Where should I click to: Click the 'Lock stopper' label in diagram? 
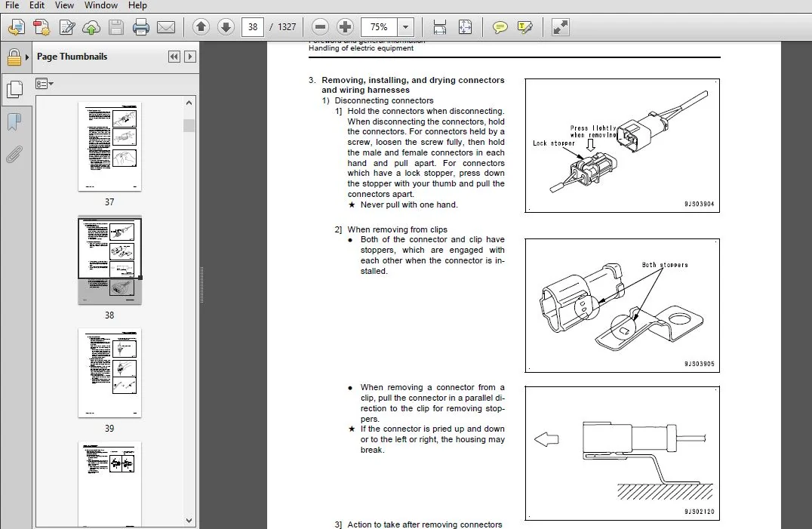click(554, 143)
